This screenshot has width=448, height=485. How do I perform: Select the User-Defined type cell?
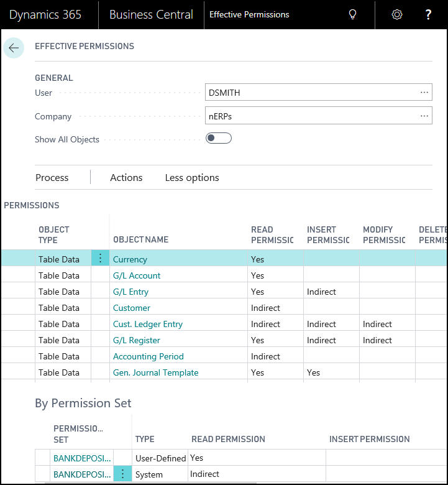[x=160, y=458]
